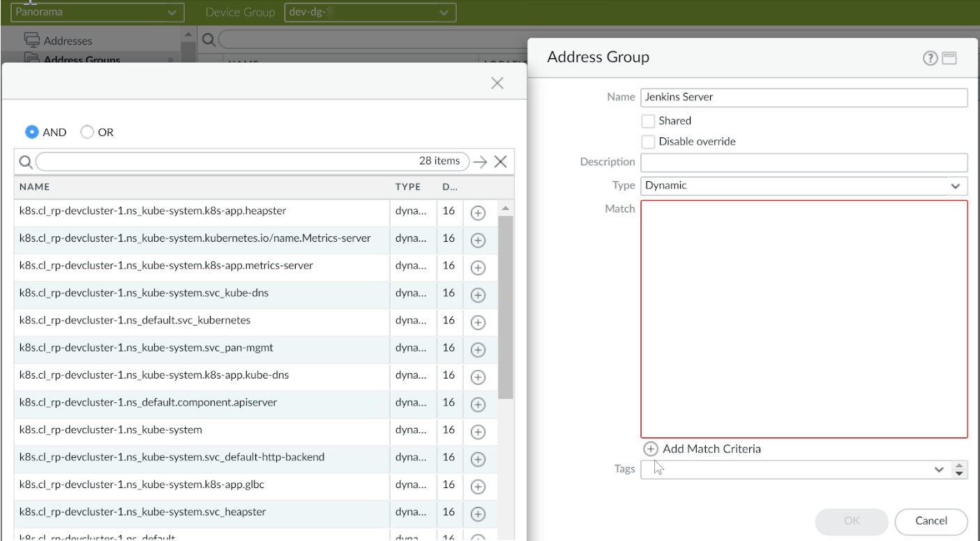
Task: Check the Disable override box
Action: 648,142
